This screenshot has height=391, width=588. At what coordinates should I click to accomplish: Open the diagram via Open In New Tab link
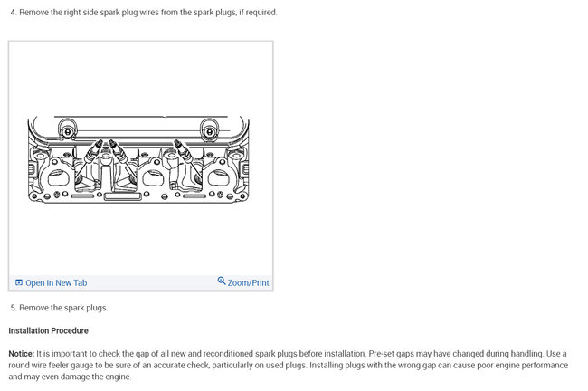(x=56, y=283)
